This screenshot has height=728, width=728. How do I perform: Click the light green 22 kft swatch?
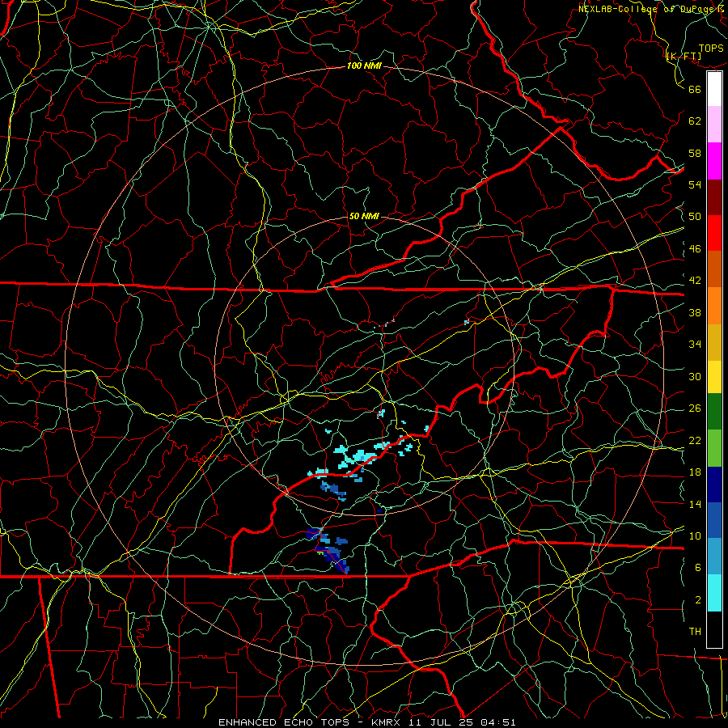714,448
